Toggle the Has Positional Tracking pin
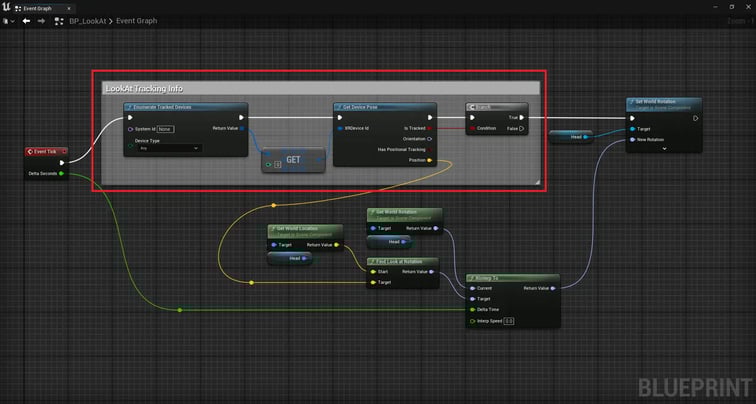Image resolution: width=756 pixels, height=404 pixels. pos(430,149)
